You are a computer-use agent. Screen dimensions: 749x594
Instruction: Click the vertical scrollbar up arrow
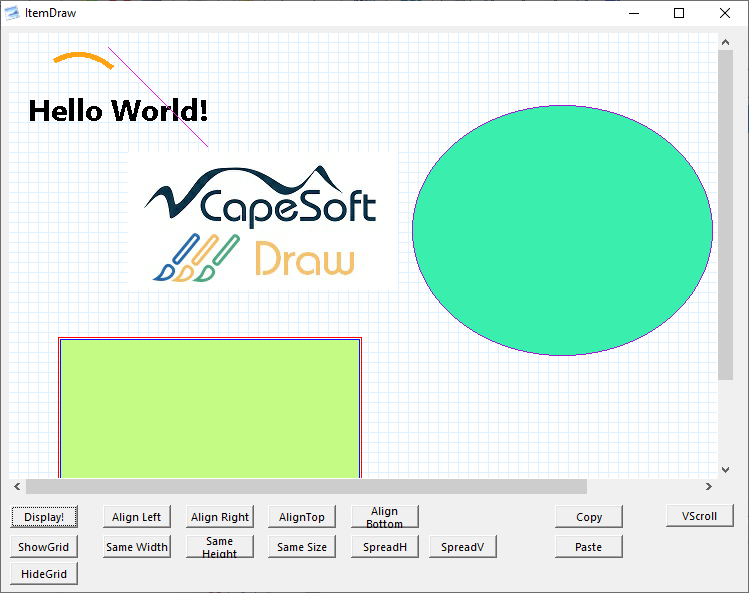[x=725, y=42]
